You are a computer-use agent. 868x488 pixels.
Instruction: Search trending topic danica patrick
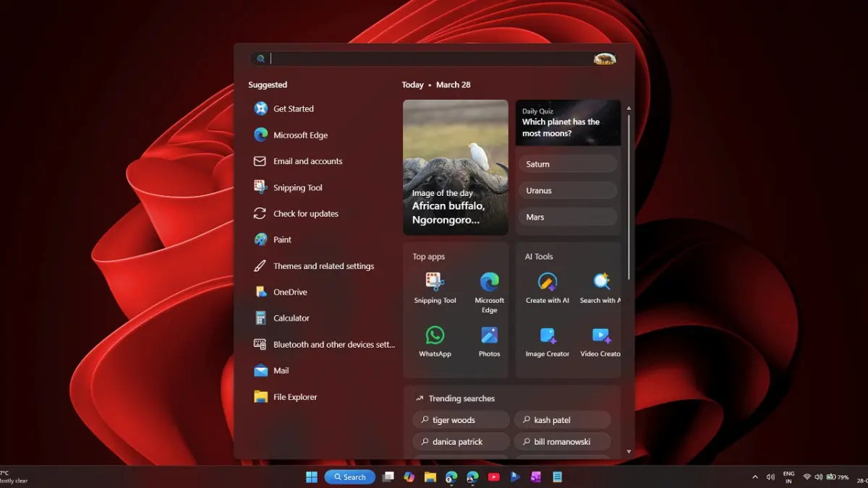[460, 441]
